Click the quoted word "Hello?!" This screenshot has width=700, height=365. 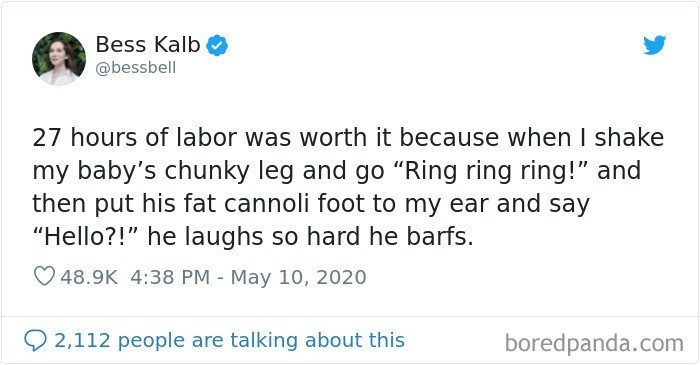click(87, 236)
